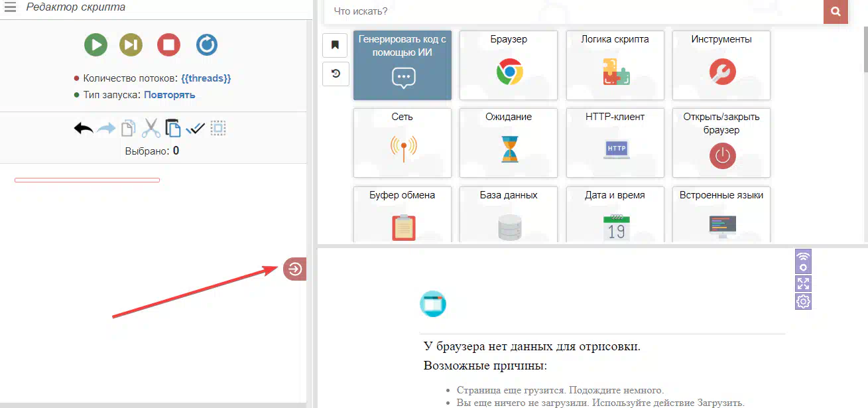Click the teal browser window icon

point(433,304)
